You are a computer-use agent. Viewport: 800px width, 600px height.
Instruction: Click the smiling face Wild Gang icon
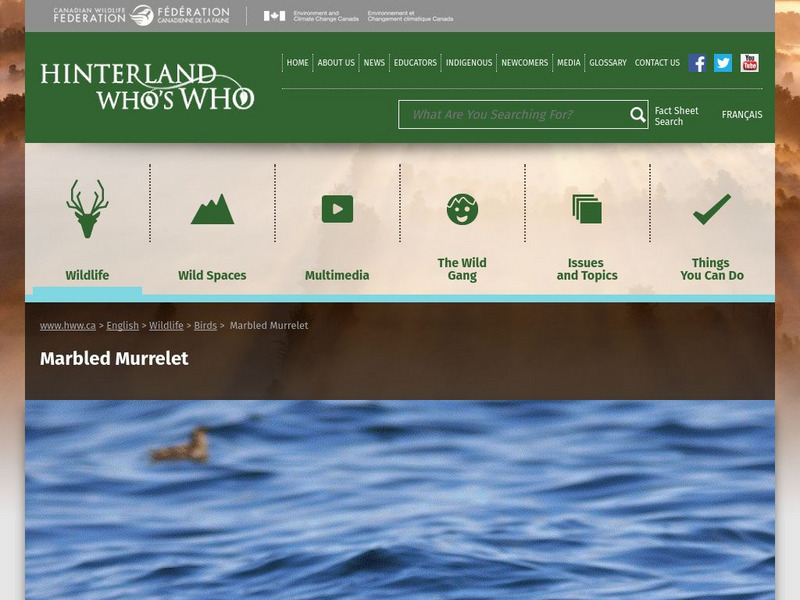tap(462, 209)
